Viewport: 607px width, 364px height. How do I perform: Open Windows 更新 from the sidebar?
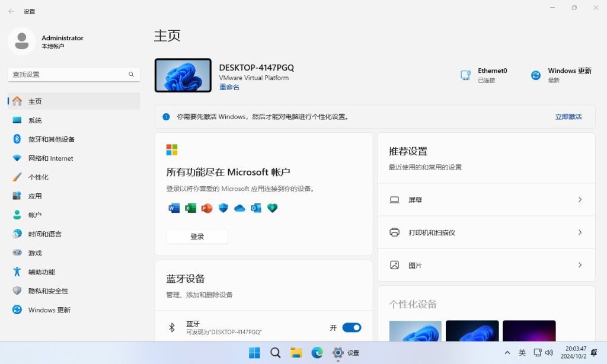[x=50, y=309]
